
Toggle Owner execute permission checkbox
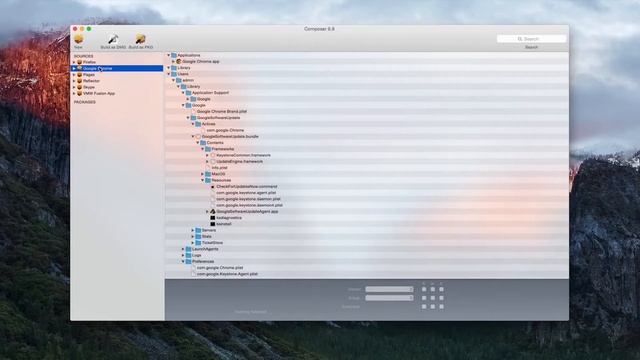(441, 289)
